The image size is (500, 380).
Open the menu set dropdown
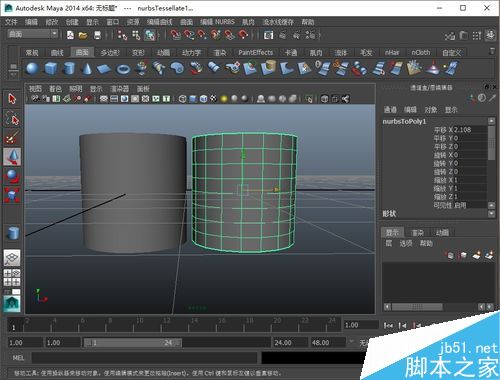tap(33, 34)
